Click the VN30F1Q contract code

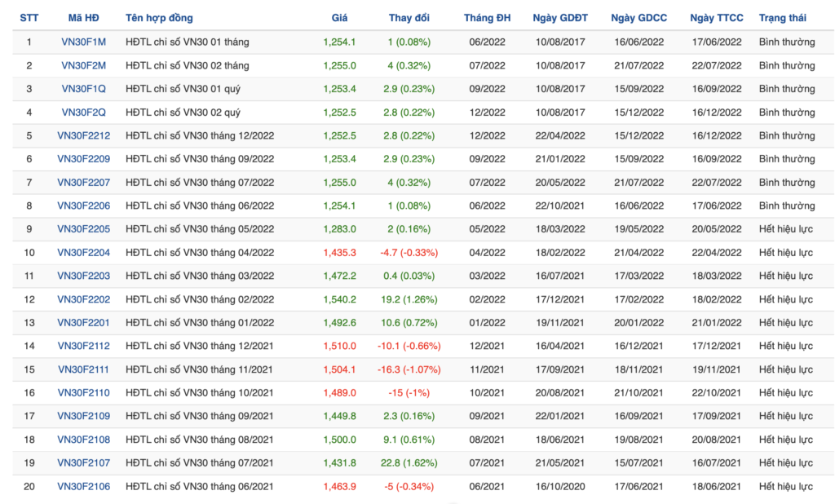coord(83,89)
